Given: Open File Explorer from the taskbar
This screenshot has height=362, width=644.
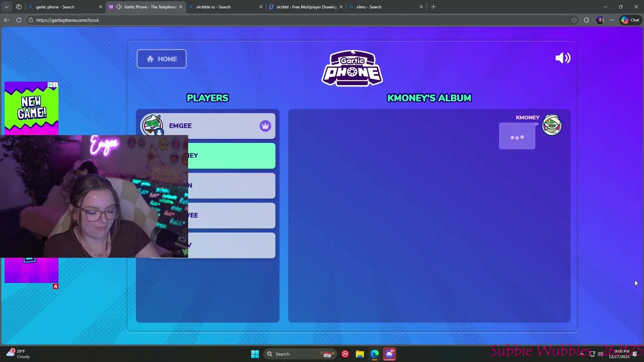Looking at the screenshot, I should pyautogui.click(x=360, y=354).
